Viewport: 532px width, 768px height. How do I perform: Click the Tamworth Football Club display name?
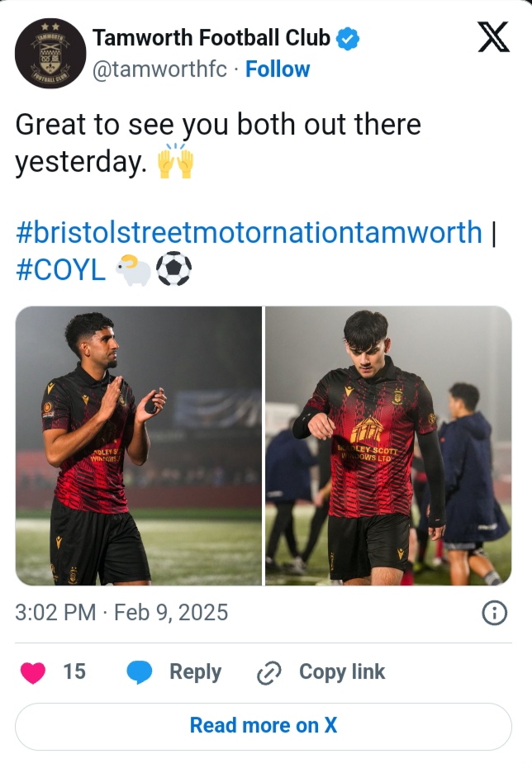(211, 38)
